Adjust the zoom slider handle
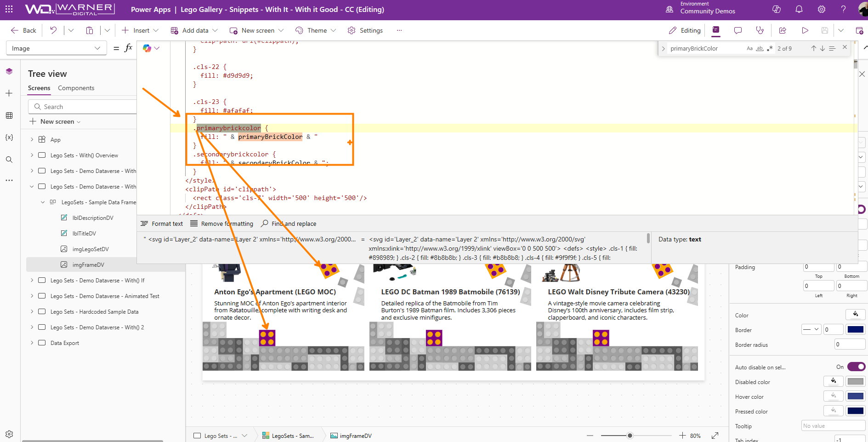The width and height of the screenshot is (868, 442). point(630,436)
